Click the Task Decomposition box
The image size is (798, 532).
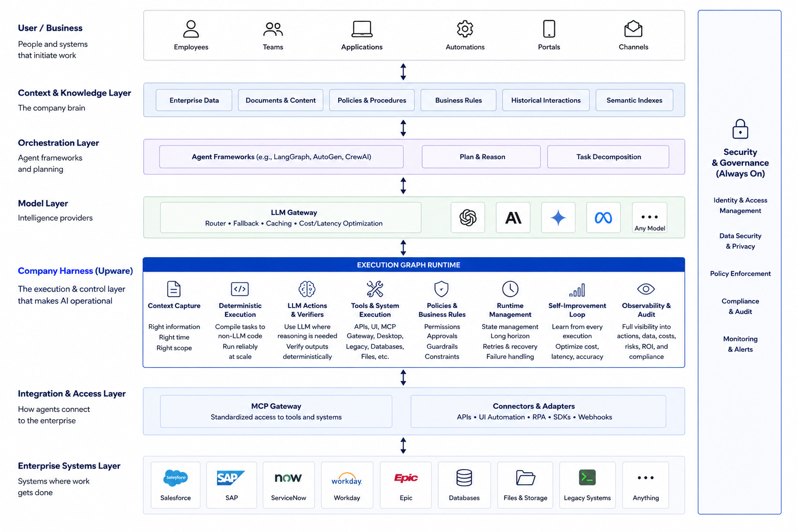[x=608, y=157]
